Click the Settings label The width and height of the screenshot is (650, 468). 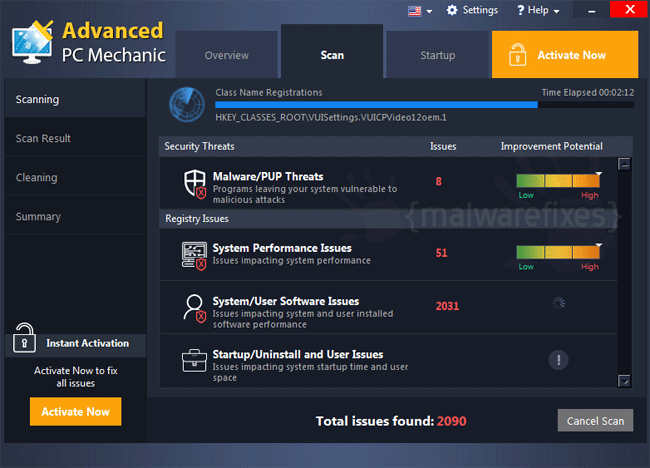point(480,10)
